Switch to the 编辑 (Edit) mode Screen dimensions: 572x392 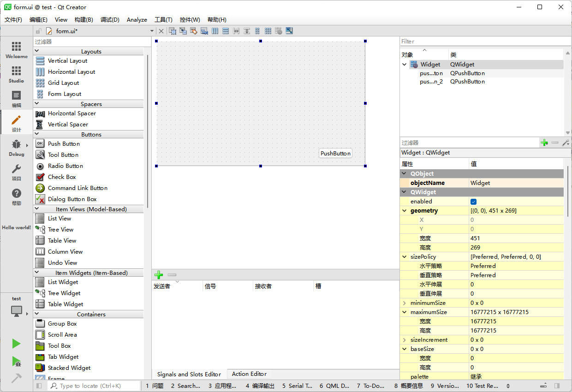[17, 99]
